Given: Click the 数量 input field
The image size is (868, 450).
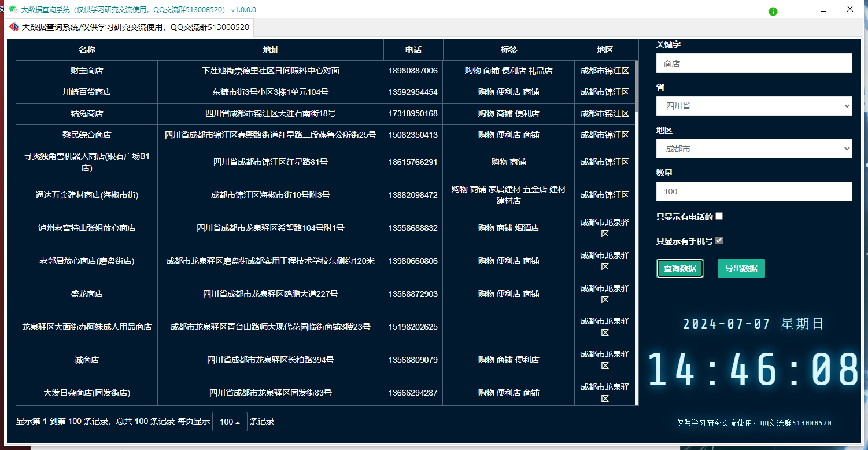Looking at the screenshot, I should 754,191.
